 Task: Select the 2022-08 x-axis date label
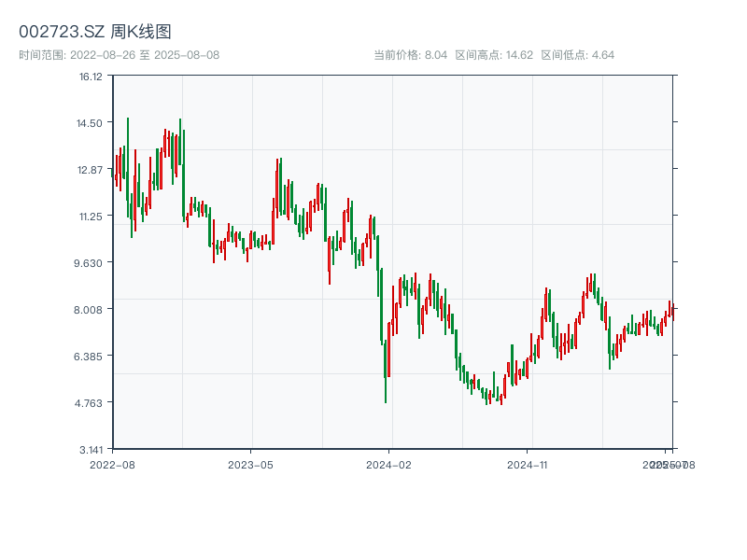112,464
